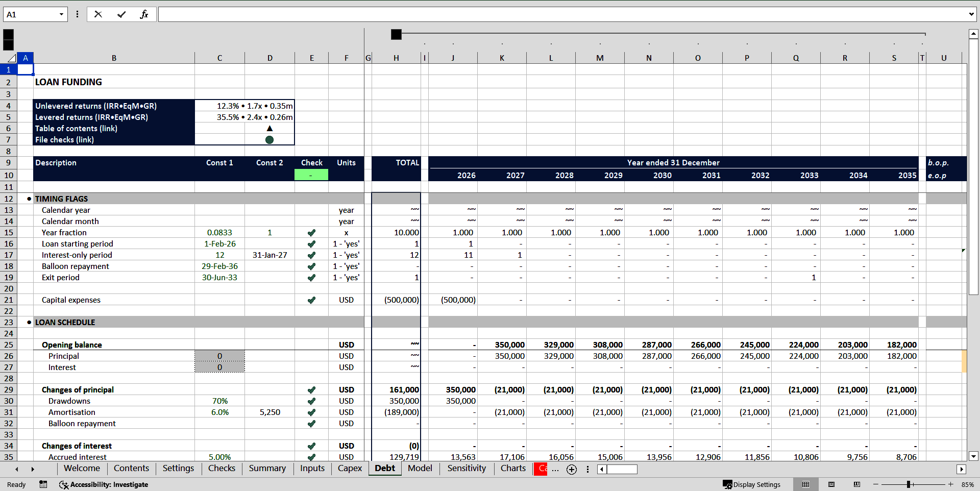This screenshot has height=491, width=980.
Task: Switch to the Capex sheet tab
Action: point(350,469)
